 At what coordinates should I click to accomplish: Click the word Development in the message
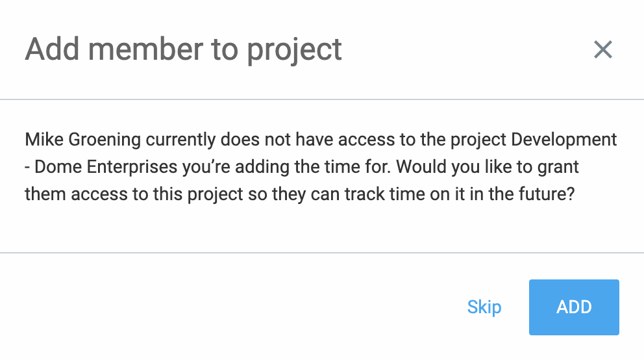coord(563,140)
